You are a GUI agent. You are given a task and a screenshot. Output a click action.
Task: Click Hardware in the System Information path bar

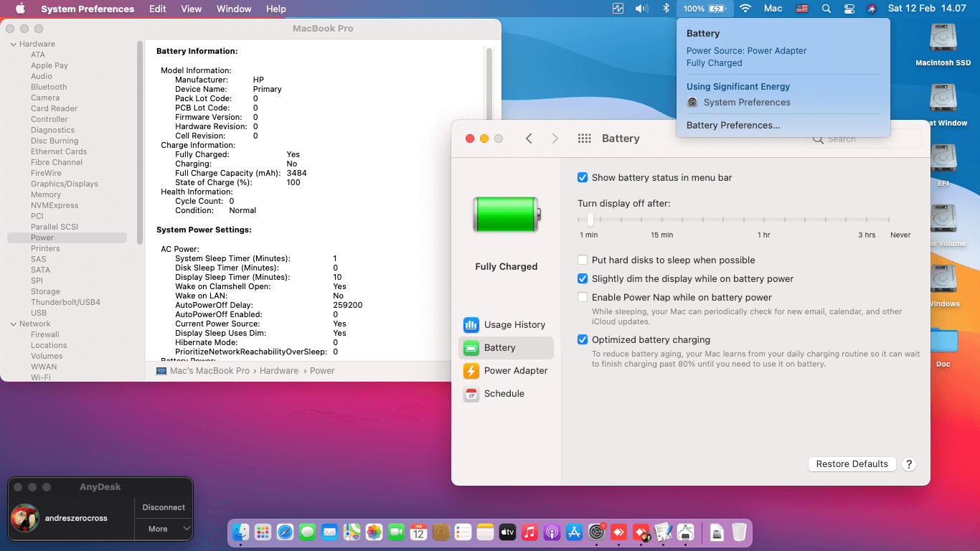tap(279, 371)
